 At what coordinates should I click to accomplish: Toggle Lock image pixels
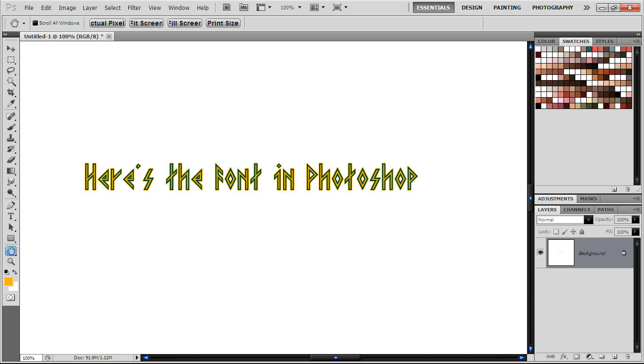pos(565,232)
